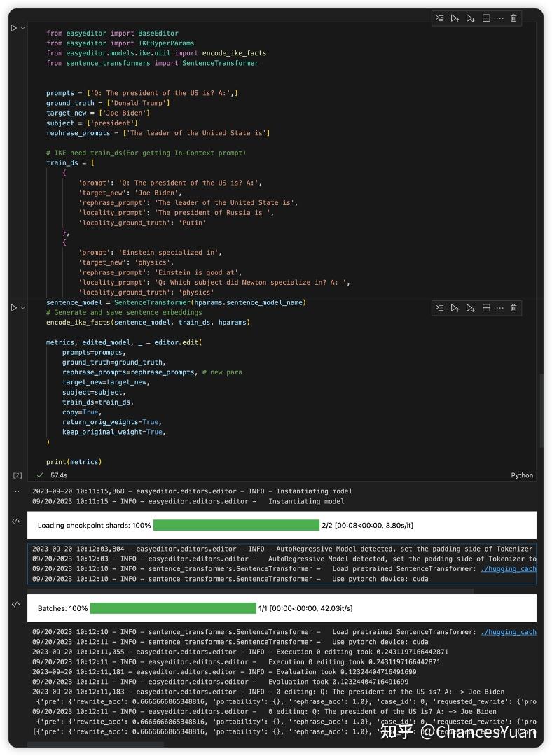Run the first code cell
Image resolution: width=552 pixels, height=756 pixels.
point(13,28)
